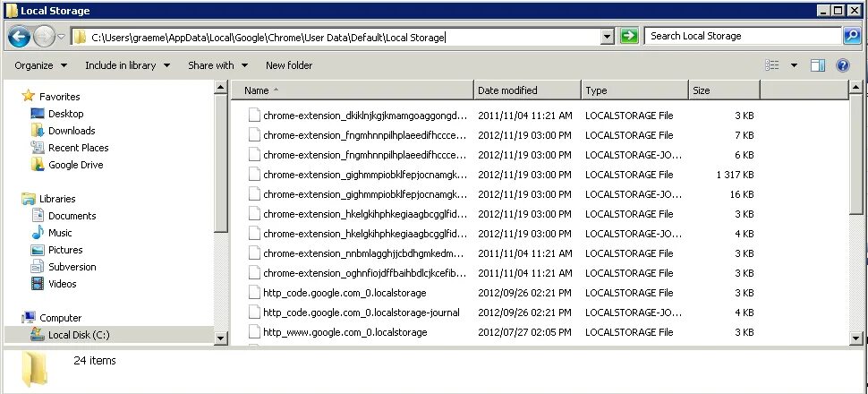Click the Google Drive folder icon
868x394 pixels.
click(38, 164)
